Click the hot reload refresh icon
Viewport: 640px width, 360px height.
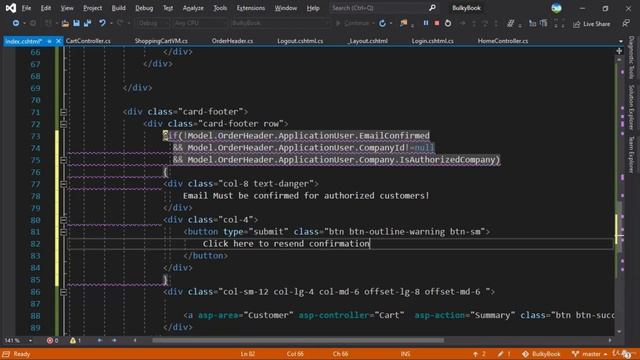click(382, 23)
